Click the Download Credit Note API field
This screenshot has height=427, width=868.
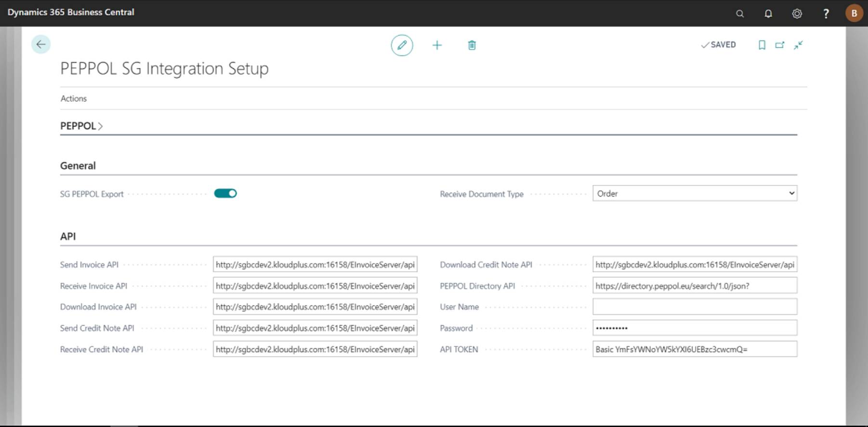pyautogui.click(x=695, y=265)
